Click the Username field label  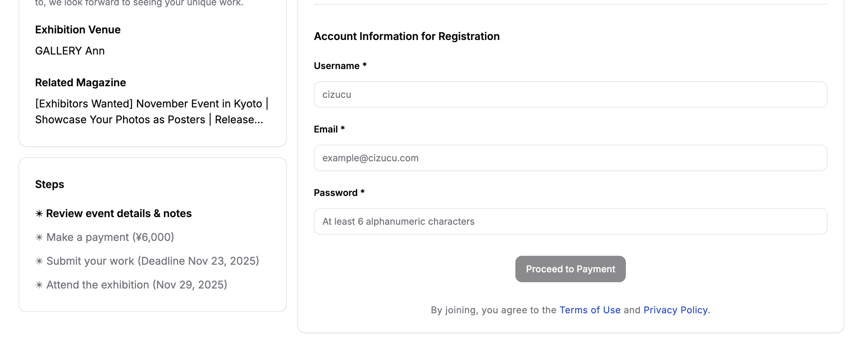pos(336,66)
